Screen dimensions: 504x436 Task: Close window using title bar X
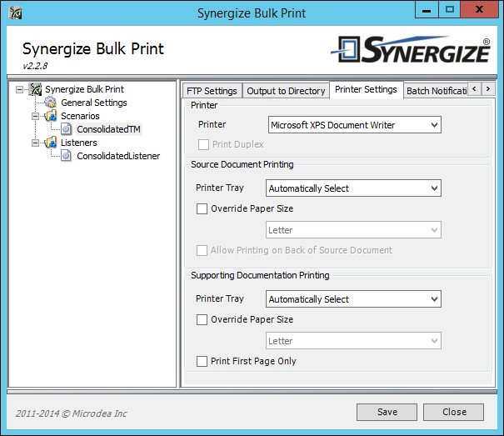tap(479, 10)
